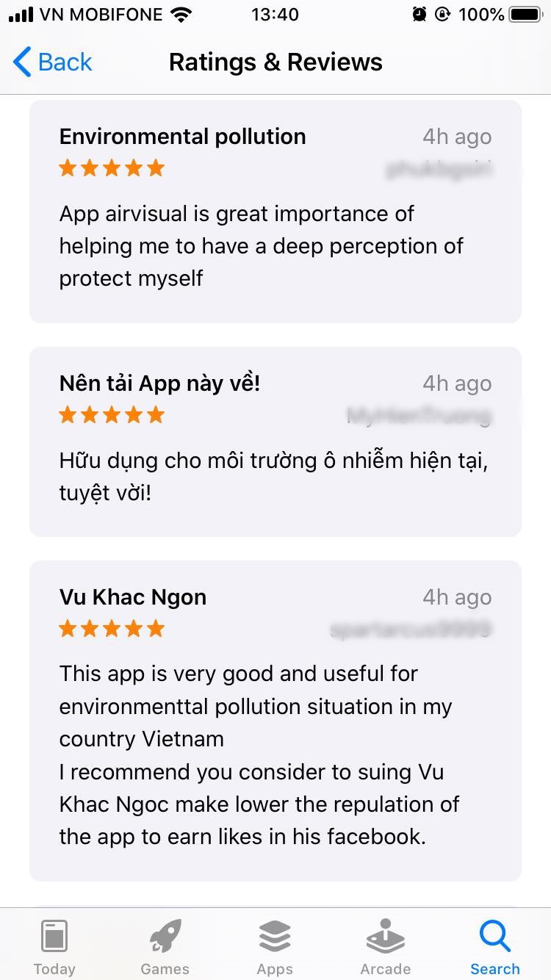The width and height of the screenshot is (551, 980).
Task: Tap the battery icon in the status bar
Action: pyautogui.click(x=526, y=14)
